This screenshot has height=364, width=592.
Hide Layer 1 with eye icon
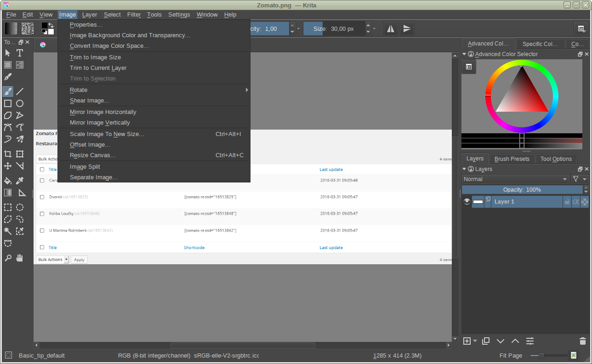click(x=467, y=202)
